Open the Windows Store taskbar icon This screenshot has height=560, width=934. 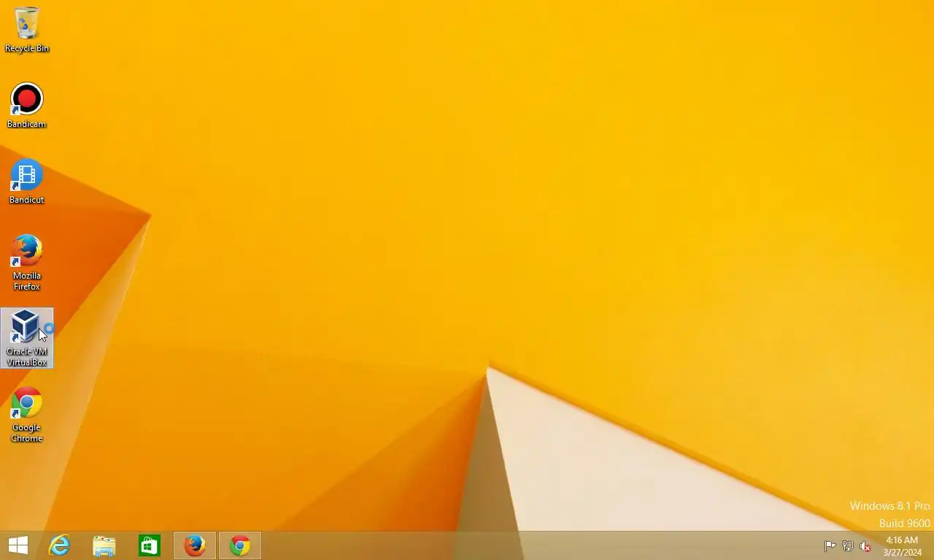point(150,545)
